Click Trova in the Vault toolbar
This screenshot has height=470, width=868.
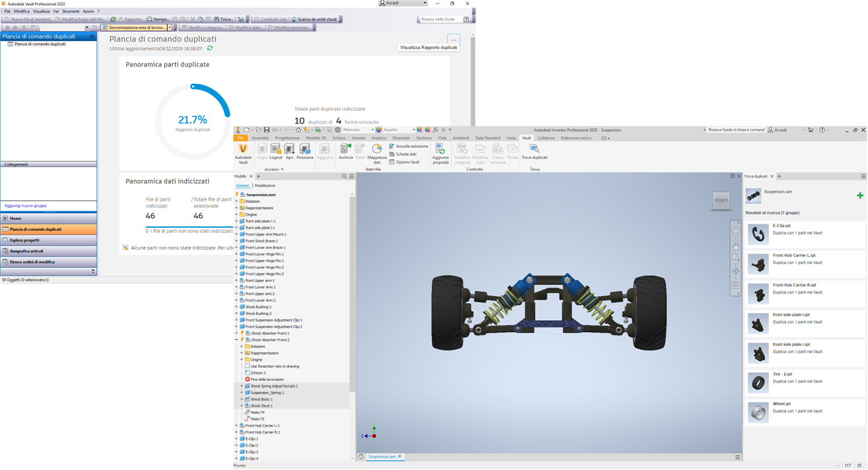point(223,19)
